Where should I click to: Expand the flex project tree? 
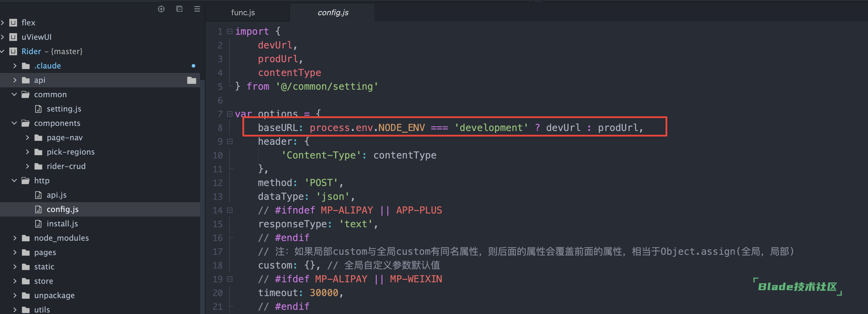(3, 22)
